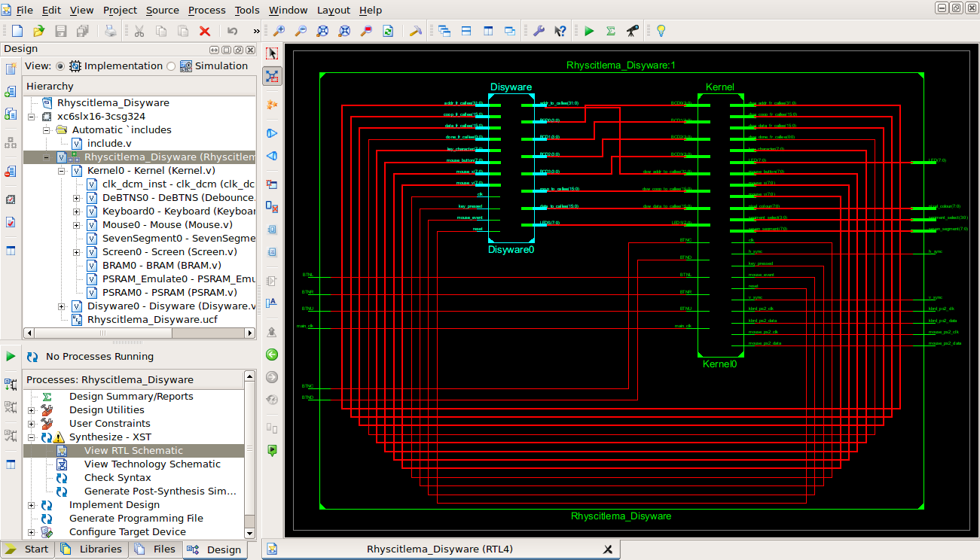The image size is (980, 560).
Task: Select the Rhyscitlema_Disyware (RTL4) document tab
Action: (439, 549)
